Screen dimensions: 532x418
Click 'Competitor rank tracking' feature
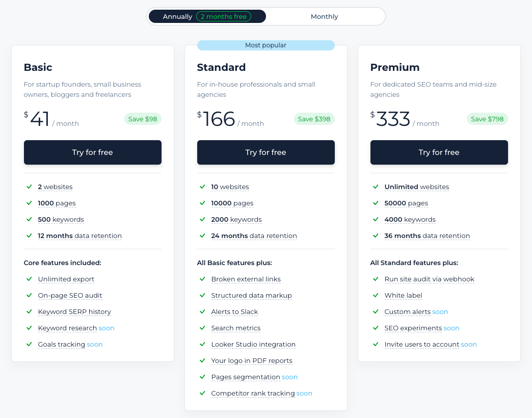pos(253,393)
